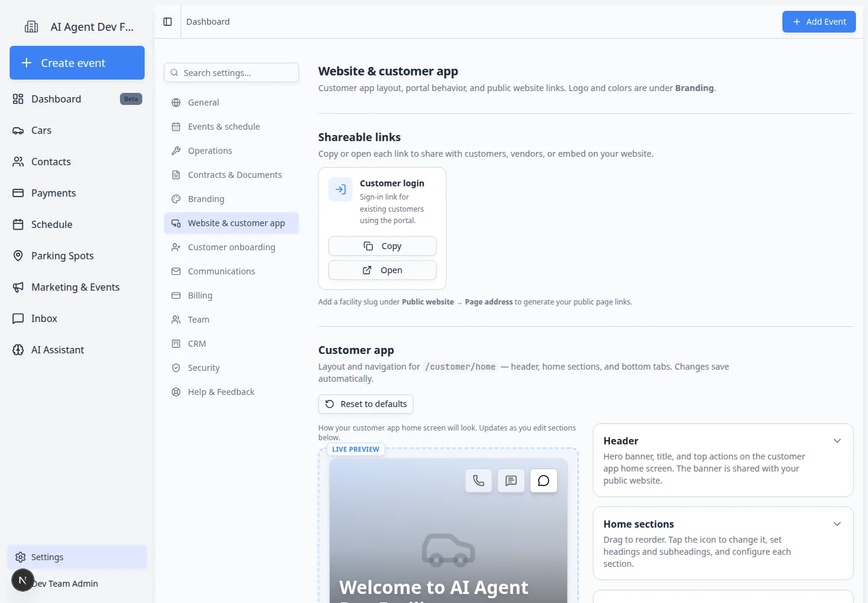Click the Shareable links heading
Screen dimensions: 868x603
point(359,137)
